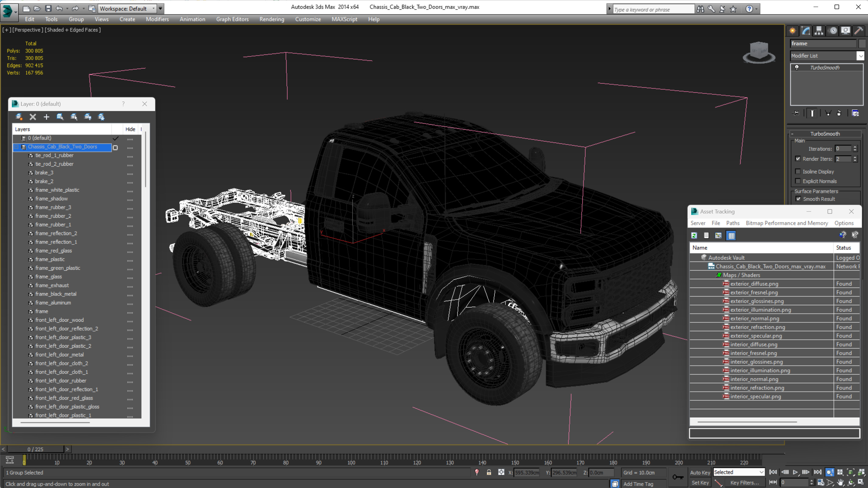
Task: Open the MAXScript menu
Action: pos(344,19)
